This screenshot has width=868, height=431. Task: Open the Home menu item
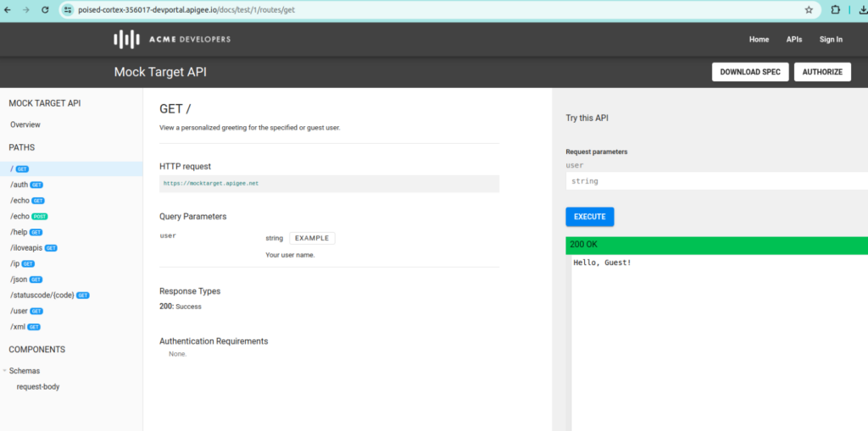tap(759, 39)
